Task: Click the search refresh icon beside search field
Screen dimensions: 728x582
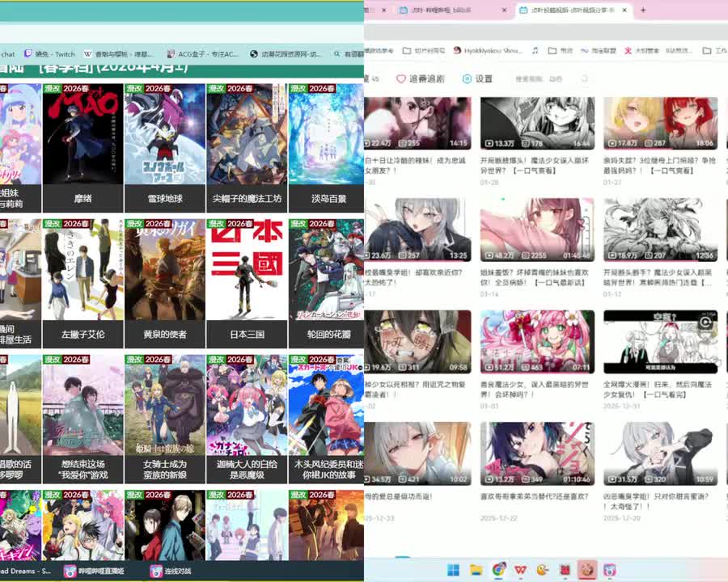Action: (x=585, y=79)
